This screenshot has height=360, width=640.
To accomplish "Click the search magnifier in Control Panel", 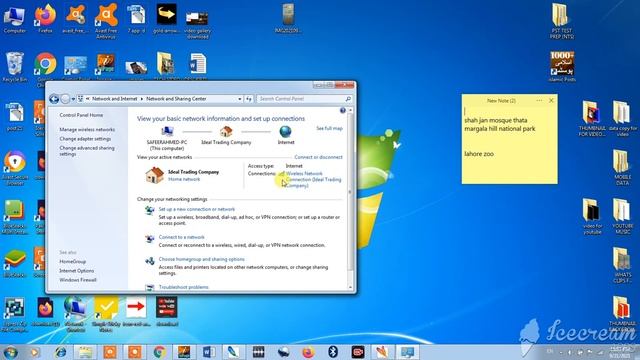I will point(348,99).
